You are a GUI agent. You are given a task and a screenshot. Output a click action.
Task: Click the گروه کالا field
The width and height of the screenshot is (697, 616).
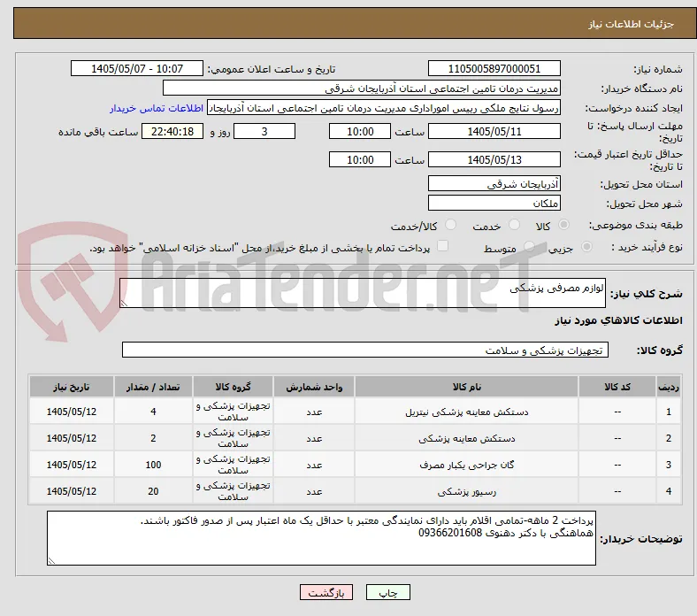click(365, 350)
